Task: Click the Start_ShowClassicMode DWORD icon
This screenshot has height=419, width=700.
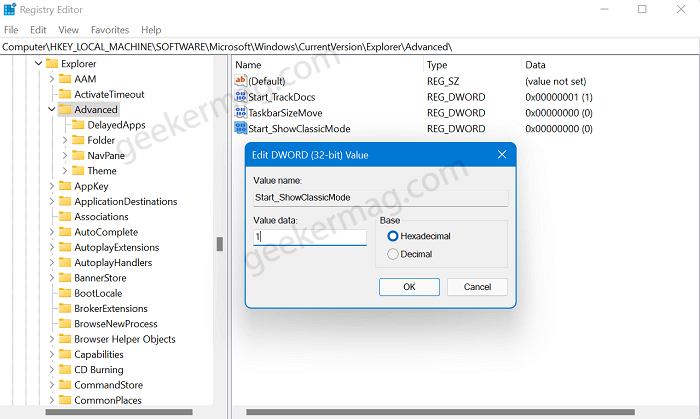Action: pyautogui.click(x=241, y=128)
